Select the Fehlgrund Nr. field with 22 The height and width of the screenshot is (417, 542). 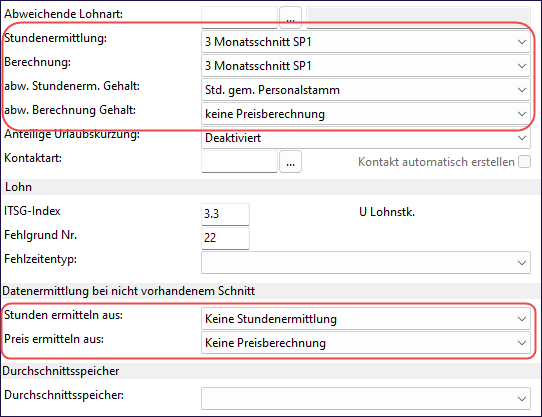[225, 238]
